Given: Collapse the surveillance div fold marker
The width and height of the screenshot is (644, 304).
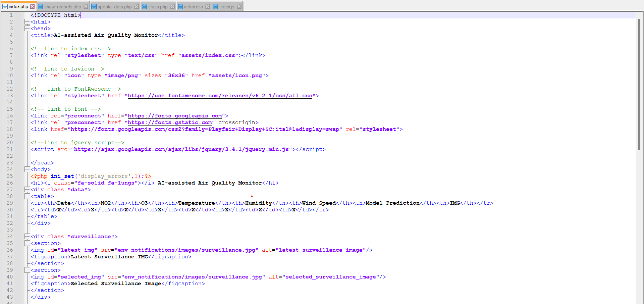Looking at the screenshot, I should click(x=28, y=236).
